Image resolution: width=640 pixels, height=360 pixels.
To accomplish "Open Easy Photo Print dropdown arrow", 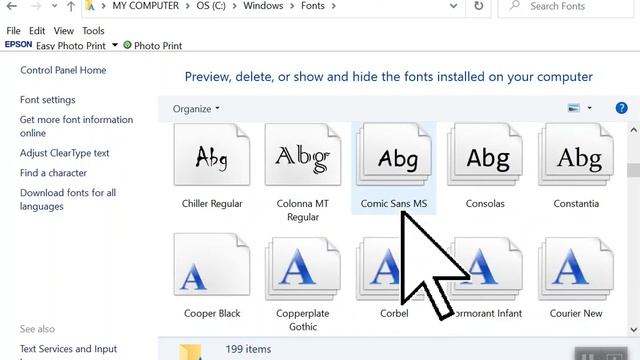I will tap(115, 45).
